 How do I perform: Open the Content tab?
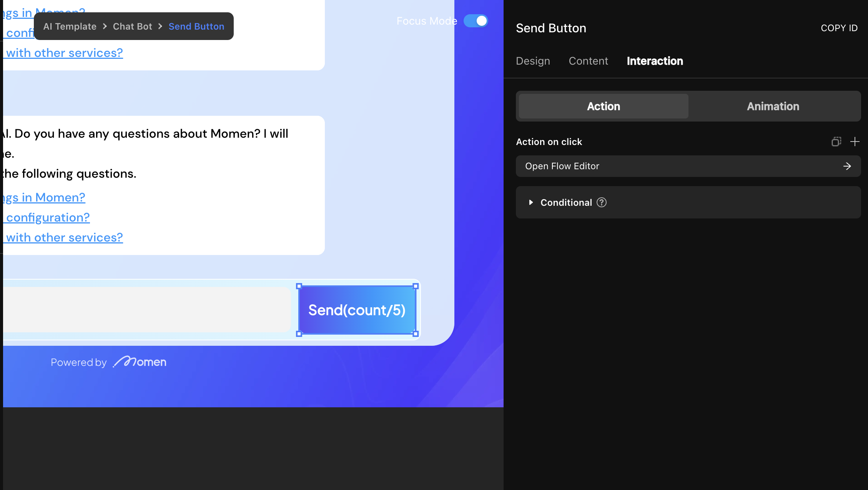click(588, 61)
